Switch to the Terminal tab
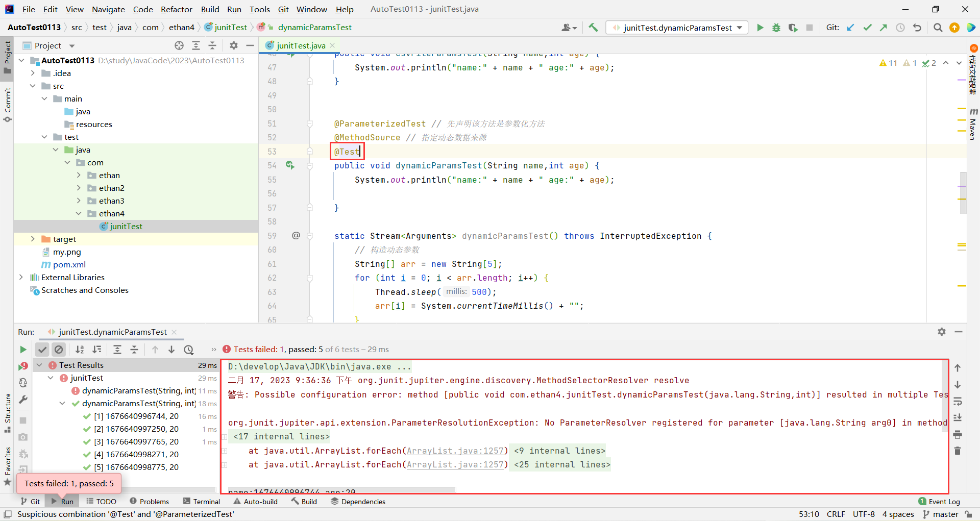Screen dimensions: 980x521 (x=202, y=502)
